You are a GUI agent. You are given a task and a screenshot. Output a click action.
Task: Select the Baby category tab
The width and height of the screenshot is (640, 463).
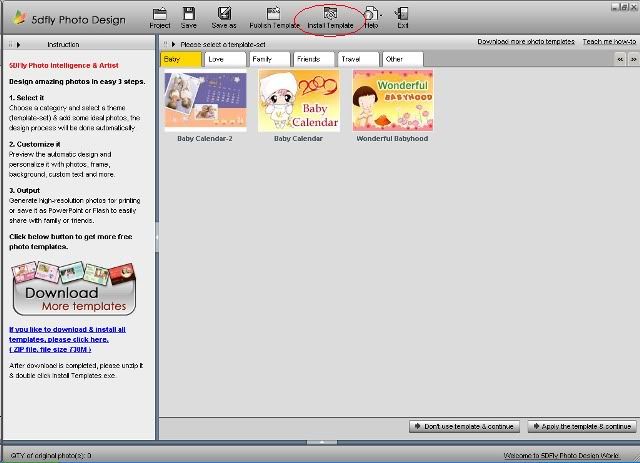(181, 59)
